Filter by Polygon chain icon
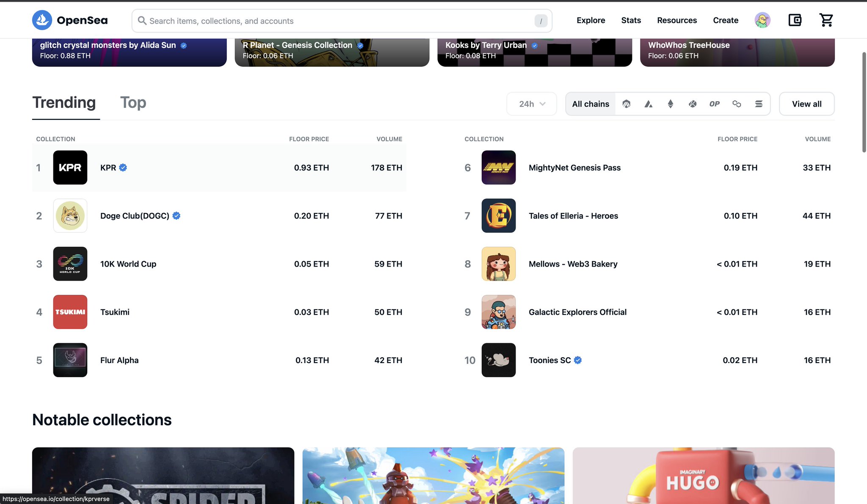 737,104
